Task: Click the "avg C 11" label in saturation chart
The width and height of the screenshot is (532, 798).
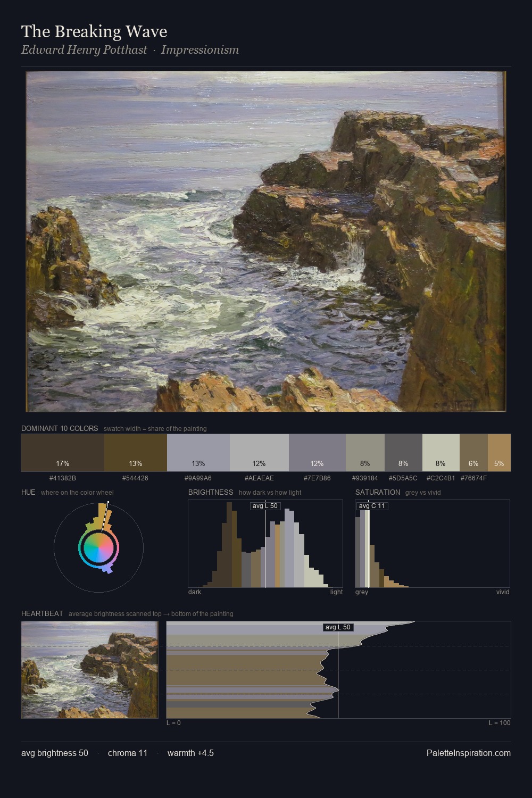Action: [x=372, y=506]
